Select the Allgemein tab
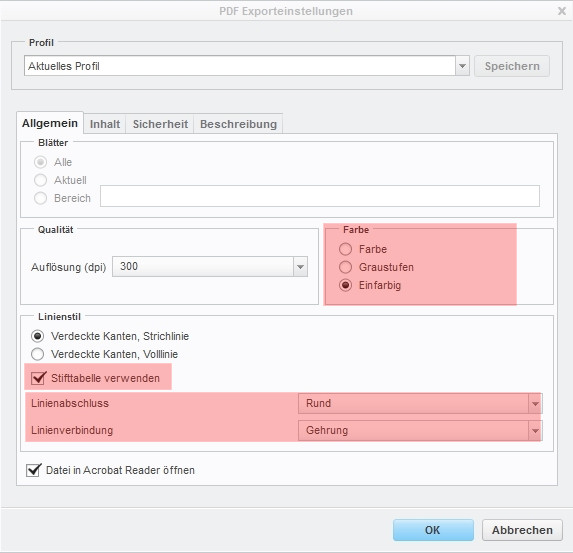The image size is (573, 553). coord(50,123)
